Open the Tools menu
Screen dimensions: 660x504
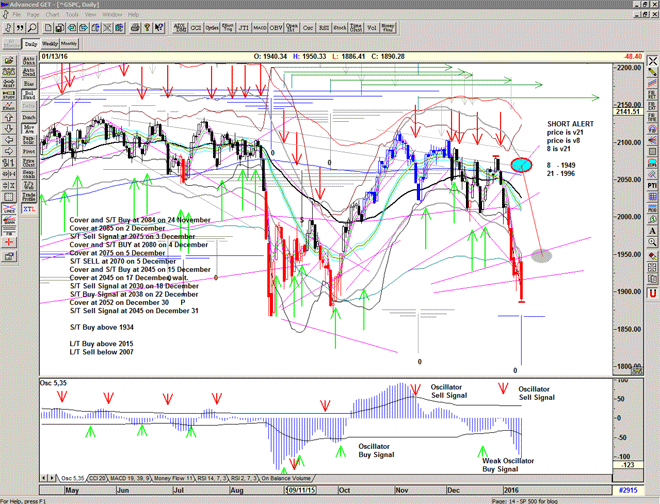coord(72,15)
